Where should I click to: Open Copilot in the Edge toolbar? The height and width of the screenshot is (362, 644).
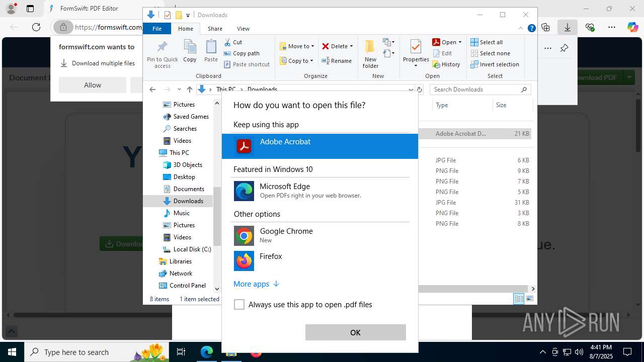tap(632, 27)
